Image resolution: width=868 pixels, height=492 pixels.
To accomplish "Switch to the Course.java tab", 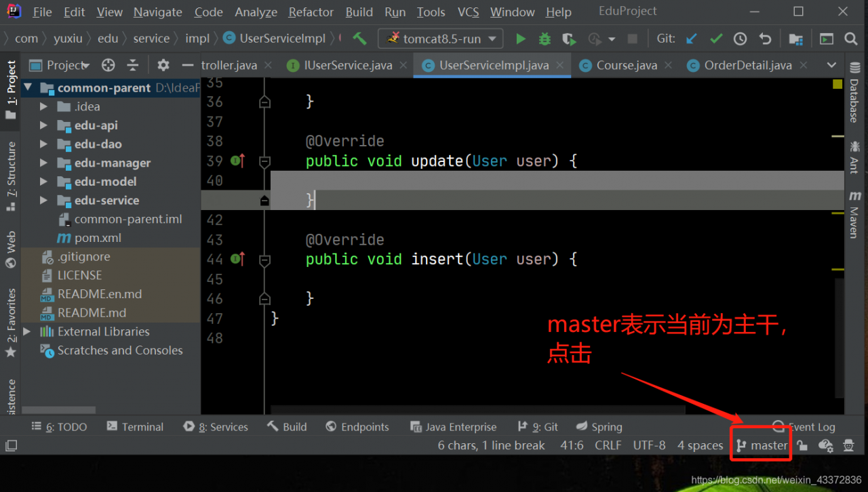I will (627, 65).
